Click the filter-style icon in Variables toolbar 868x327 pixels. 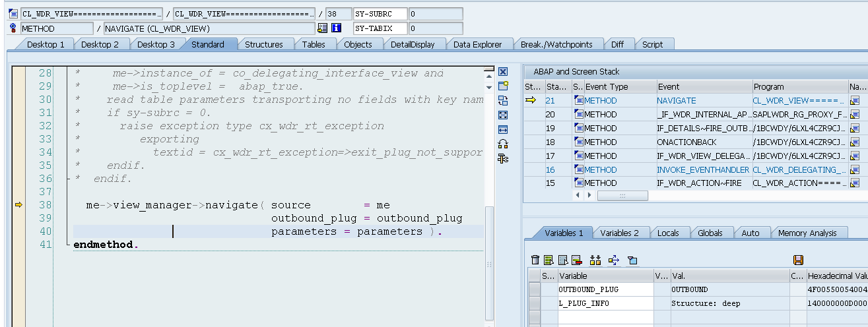632,260
